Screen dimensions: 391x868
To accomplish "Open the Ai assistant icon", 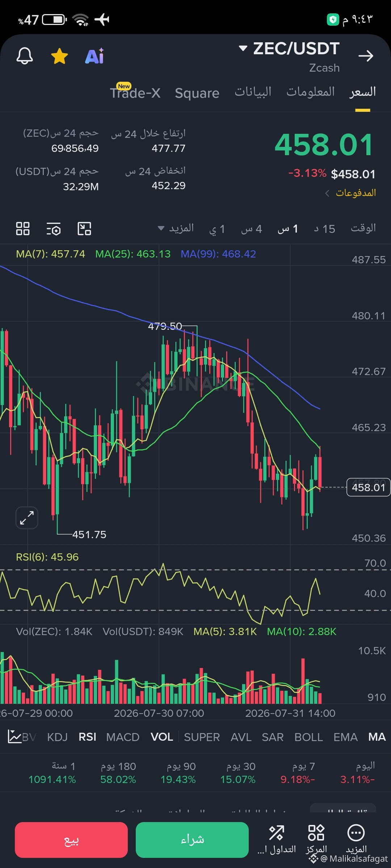I will [94, 56].
